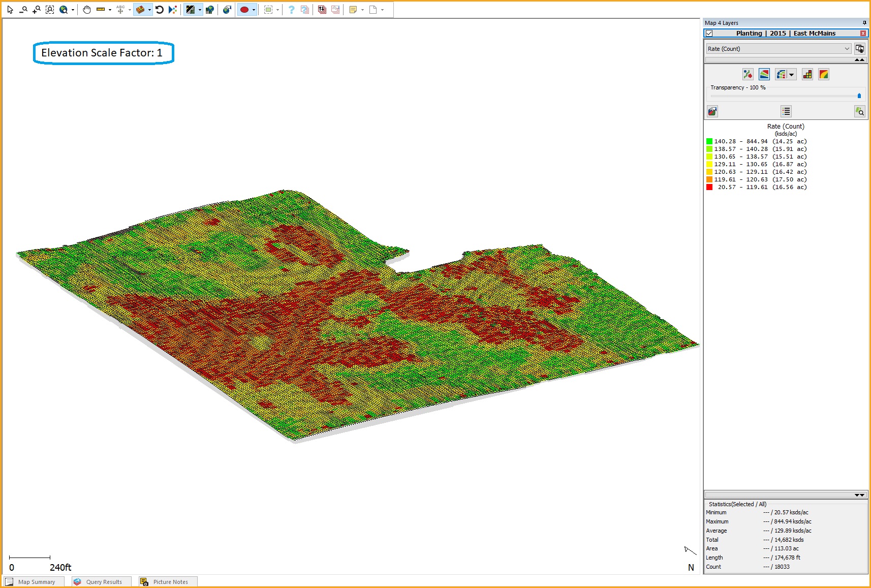This screenshot has height=588, width=871.
Task: Adjust the Transparency slider handle
Action: (x=859, y=96)
